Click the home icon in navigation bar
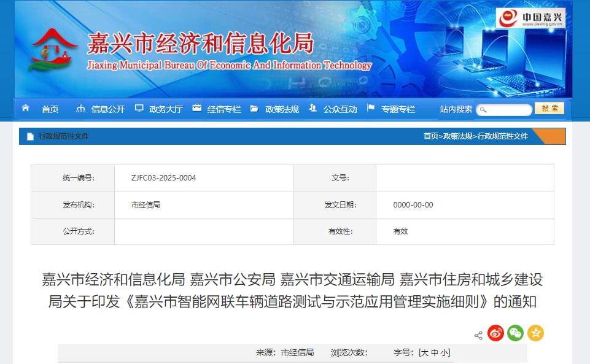Viewport: 590px width, 364px height. pyautogui.click(x=26, y=108)
